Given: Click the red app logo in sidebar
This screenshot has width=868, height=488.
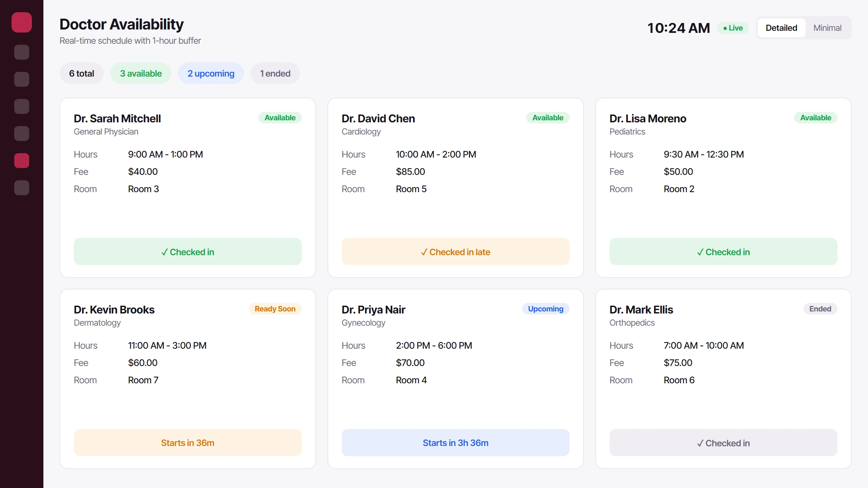Looking at the screenshot, I should coord(22,22).
